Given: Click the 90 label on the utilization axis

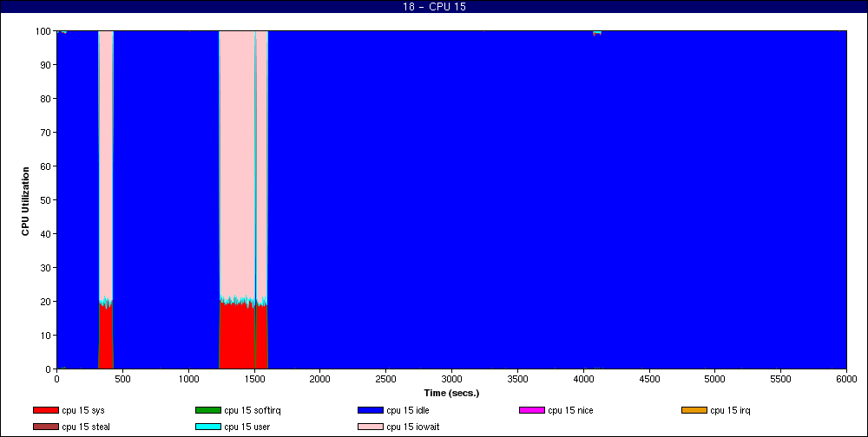Looking at the screenshot, I should pyautogui.click(x=47, y=65).
